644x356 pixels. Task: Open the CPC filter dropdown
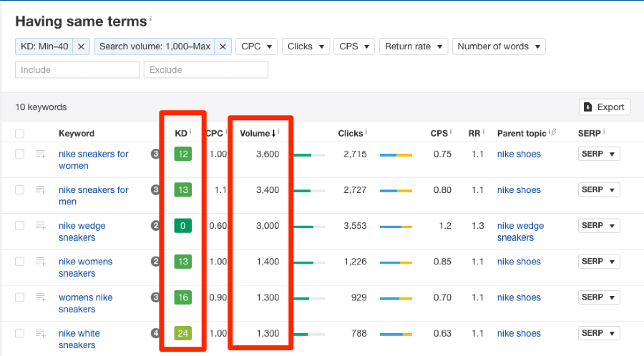(256, 46)
